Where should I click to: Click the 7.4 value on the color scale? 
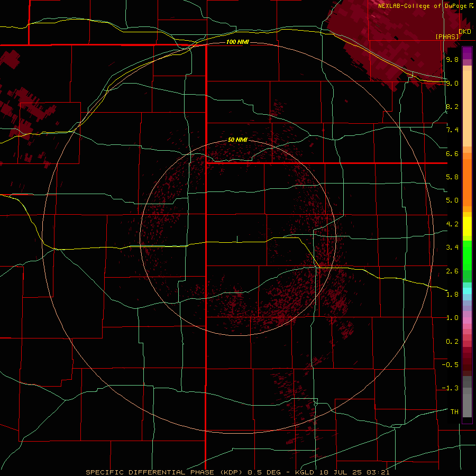pyautogui.click(x=452, y=130)
